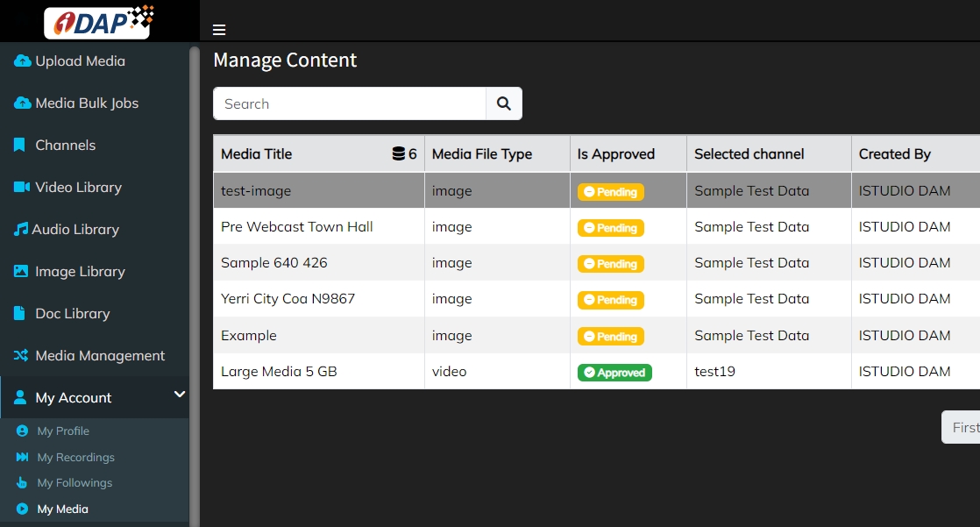Click the magnifier search button
Viewport: 980px width, 527px height.
pos(504,103)
